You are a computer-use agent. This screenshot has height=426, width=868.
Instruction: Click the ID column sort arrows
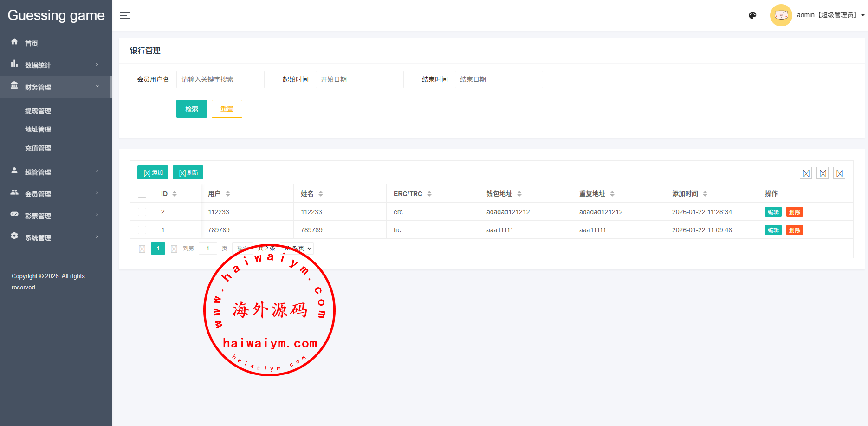pos(175,194)
